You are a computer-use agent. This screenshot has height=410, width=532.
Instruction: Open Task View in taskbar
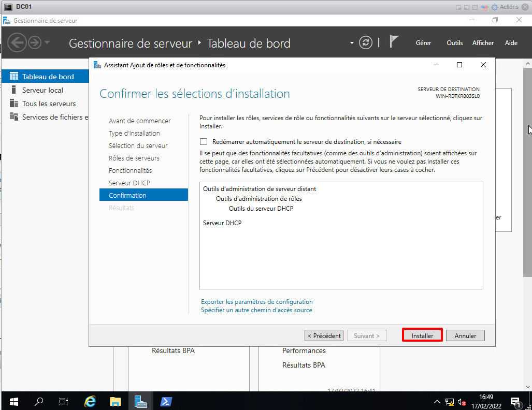[64, 401]
